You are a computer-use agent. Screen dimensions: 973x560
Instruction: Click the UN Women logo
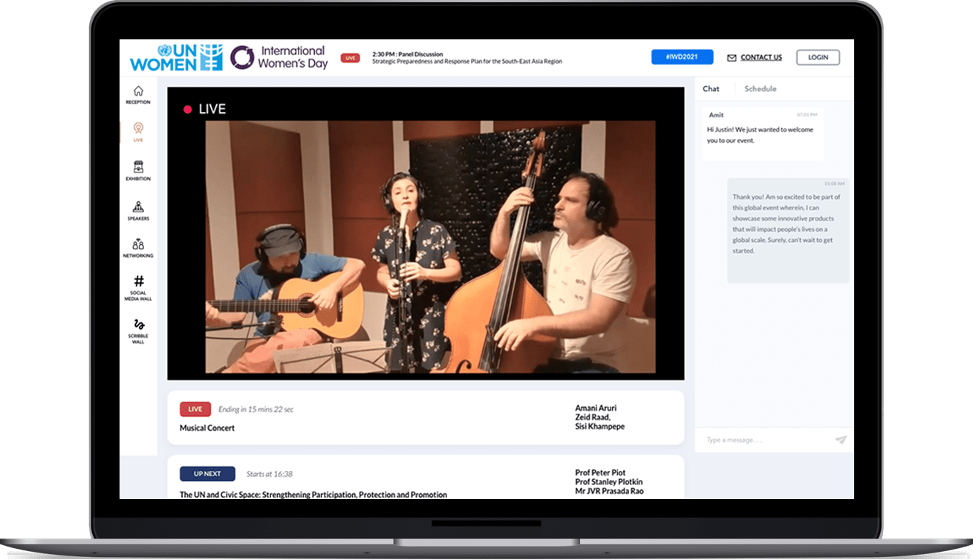point(176,57)
